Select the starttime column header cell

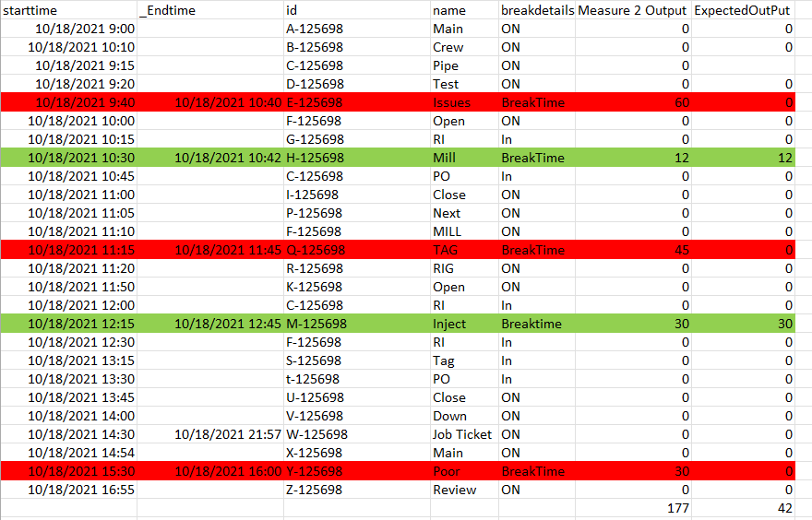coord(69,10)
